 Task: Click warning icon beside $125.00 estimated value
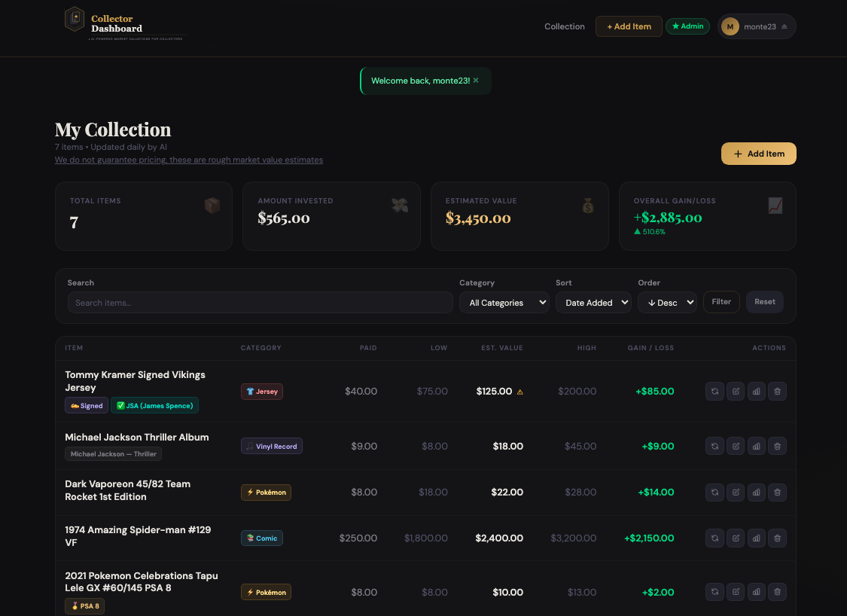point(520,392)
